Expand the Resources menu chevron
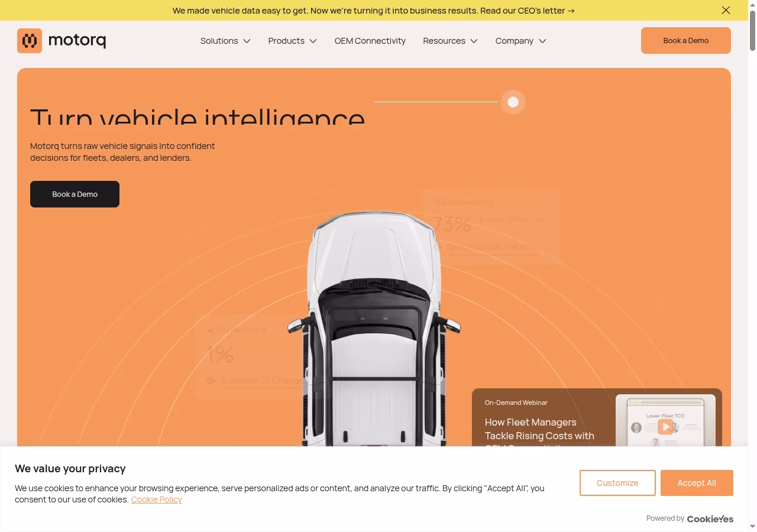Screen dimensions: 757x532 pos(474,41)
